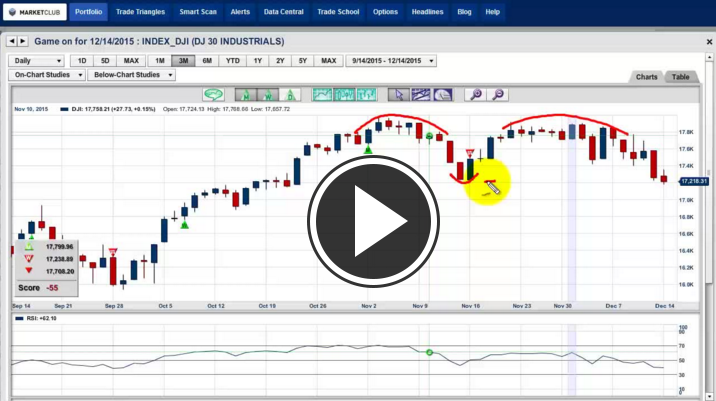
Task: Open the Daily interval dropdown
Action: tap(37, 61)
